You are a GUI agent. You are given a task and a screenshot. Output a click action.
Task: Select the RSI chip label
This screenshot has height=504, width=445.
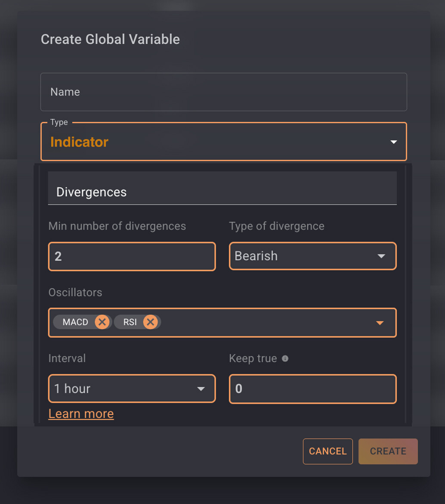[130, 322]
